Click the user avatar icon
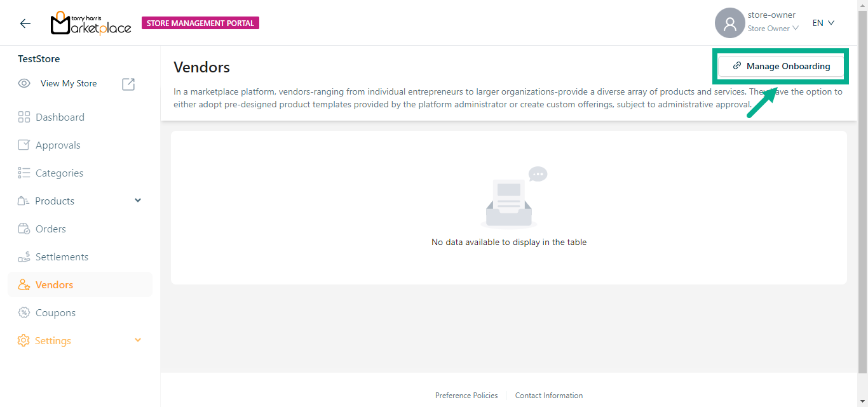Viewport: 868px width, 407px height. pyautogui.click(x=729, y=23)
